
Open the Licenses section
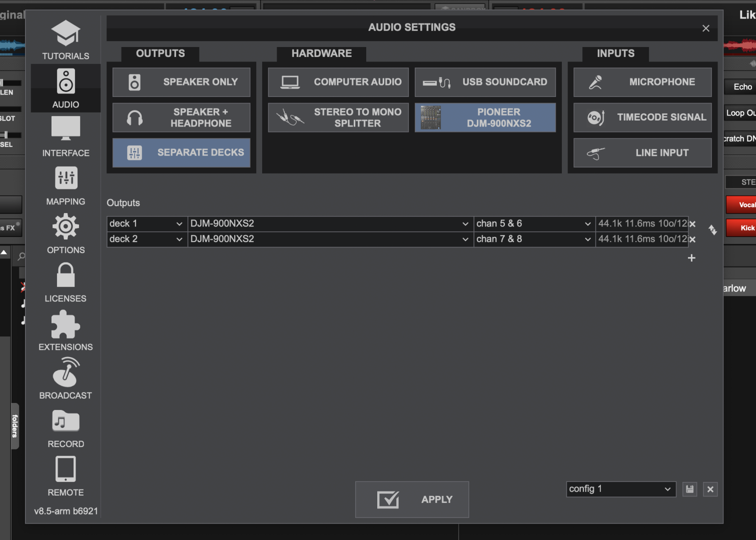[66, 282]
